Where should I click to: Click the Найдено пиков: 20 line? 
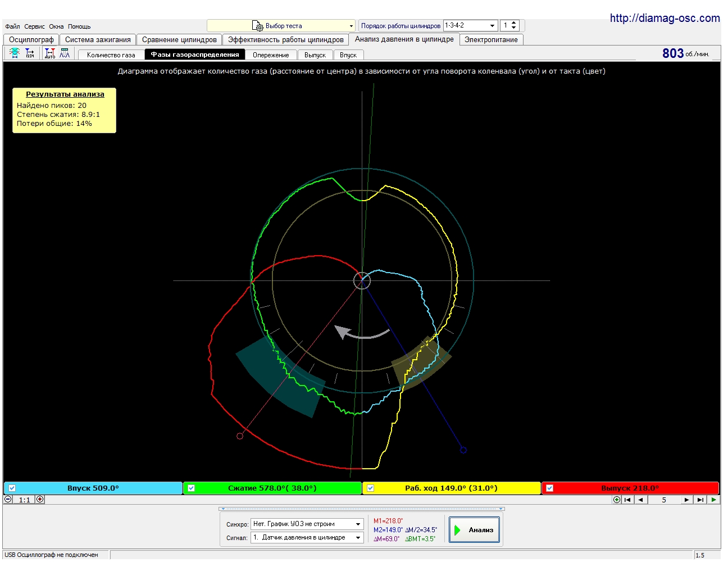(52, 105)
